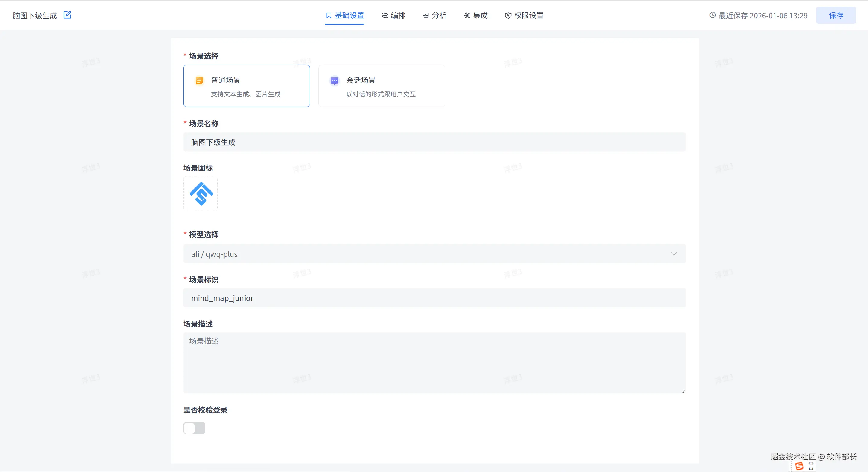The width and height of the screenshot is (868, 472).
Task: Click the clock icon near 最近保存
Action: (713, 15)
